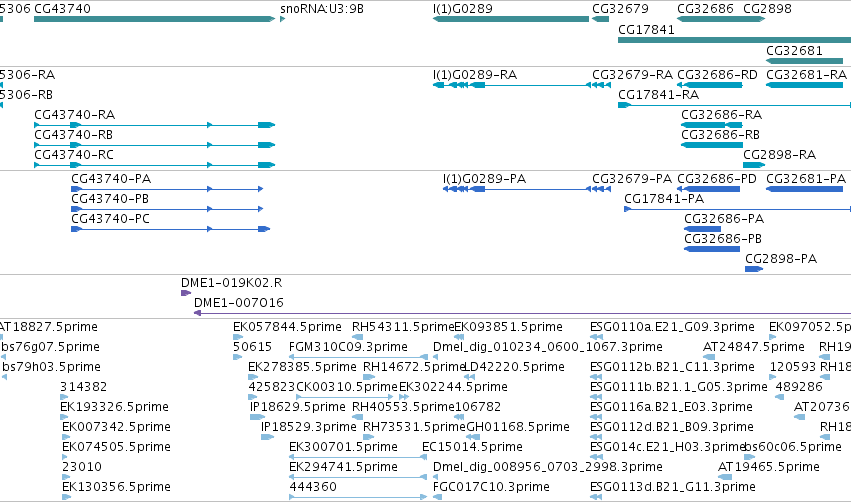Select protein CG32686-PD

tap(708, 189)
